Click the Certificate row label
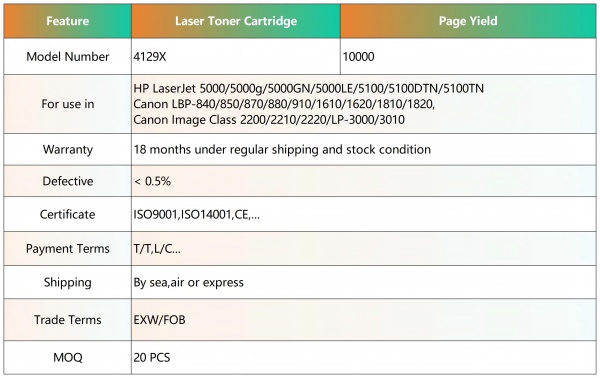Screen dimensions: 600x378 click(x=67, y=214)
